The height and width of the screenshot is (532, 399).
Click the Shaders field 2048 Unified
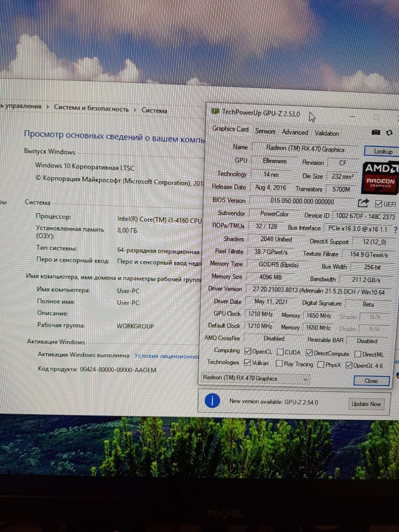pos(276,239)
